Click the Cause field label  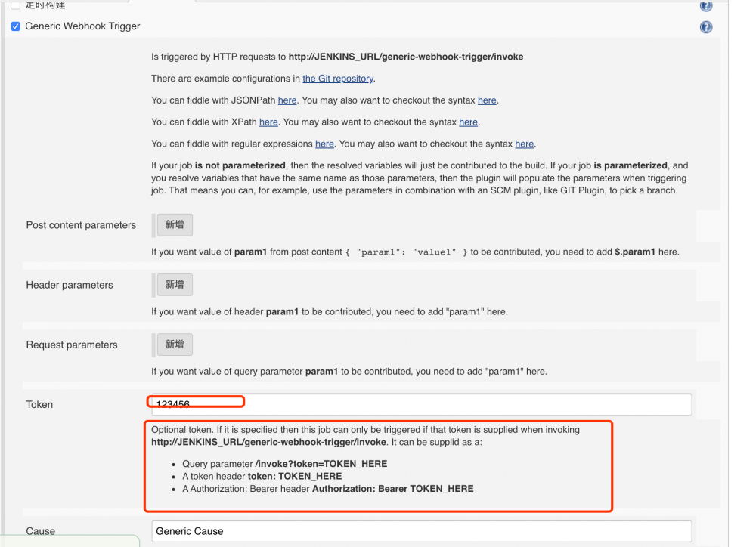(x=41, y=531)
